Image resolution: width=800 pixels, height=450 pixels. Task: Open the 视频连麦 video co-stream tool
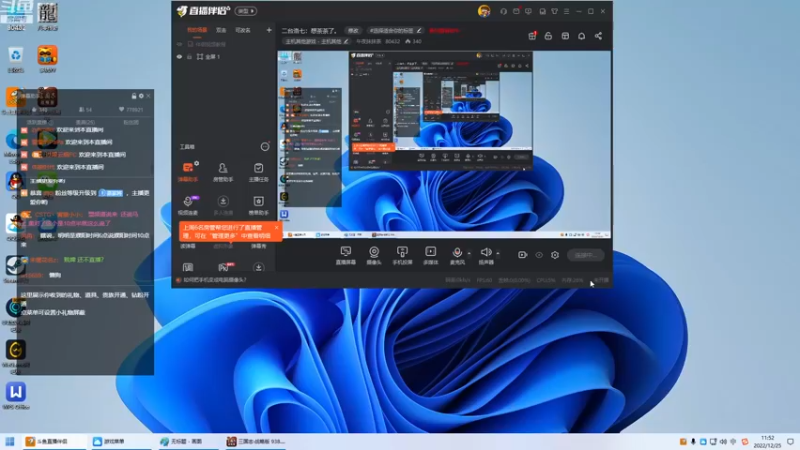click(188, 205)
